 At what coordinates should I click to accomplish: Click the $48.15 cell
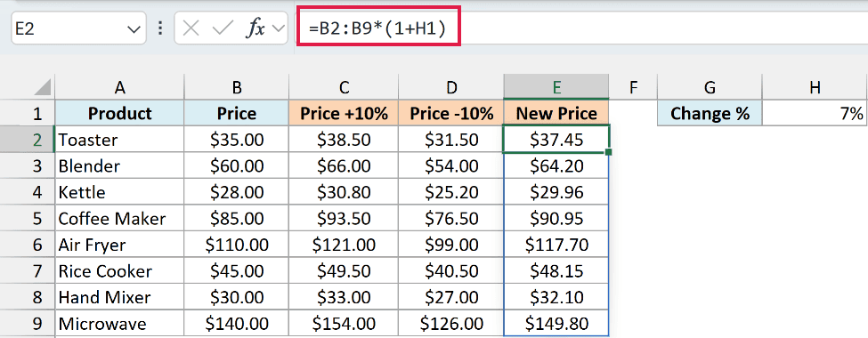click(x=556, y=271)
